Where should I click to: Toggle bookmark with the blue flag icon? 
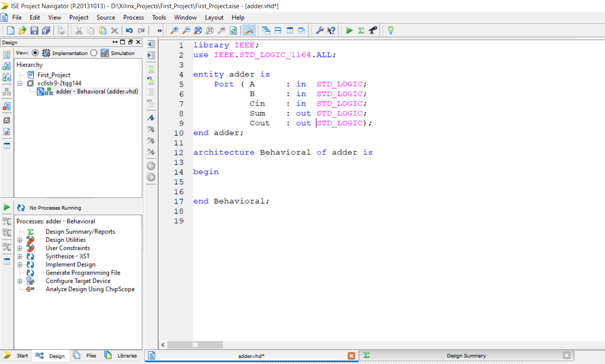click(151, 118)
